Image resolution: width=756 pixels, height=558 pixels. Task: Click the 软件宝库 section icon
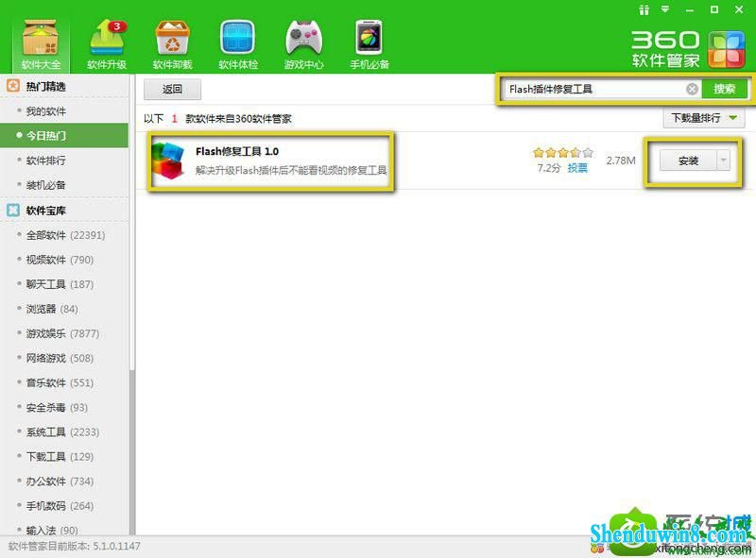click(13, 211)
